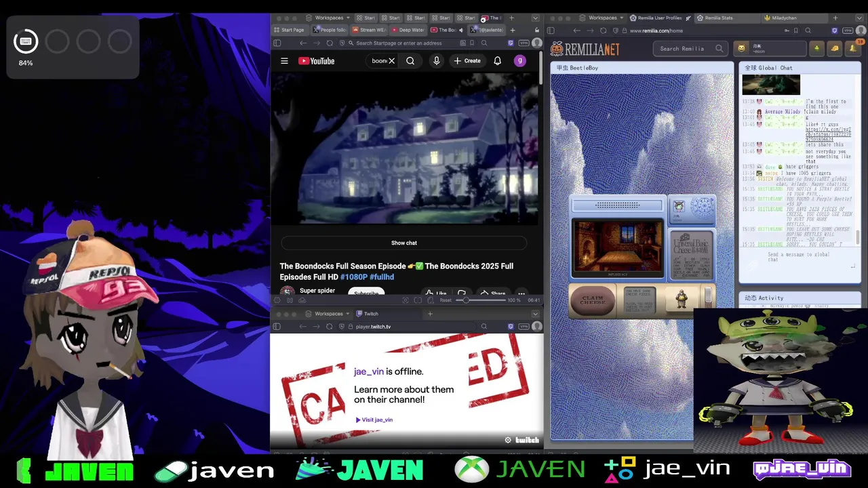Switch to 'People follo' X tab

[x=330, y=30]
